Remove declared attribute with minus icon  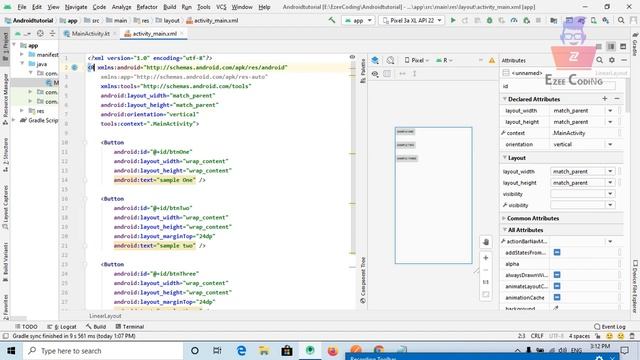(x=617, y=99)
